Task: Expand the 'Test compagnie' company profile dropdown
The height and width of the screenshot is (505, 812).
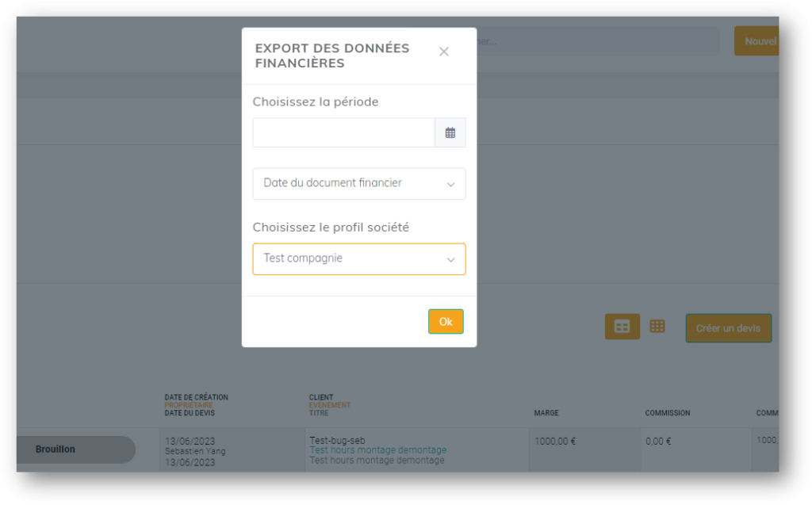Action: pos(359,258)
